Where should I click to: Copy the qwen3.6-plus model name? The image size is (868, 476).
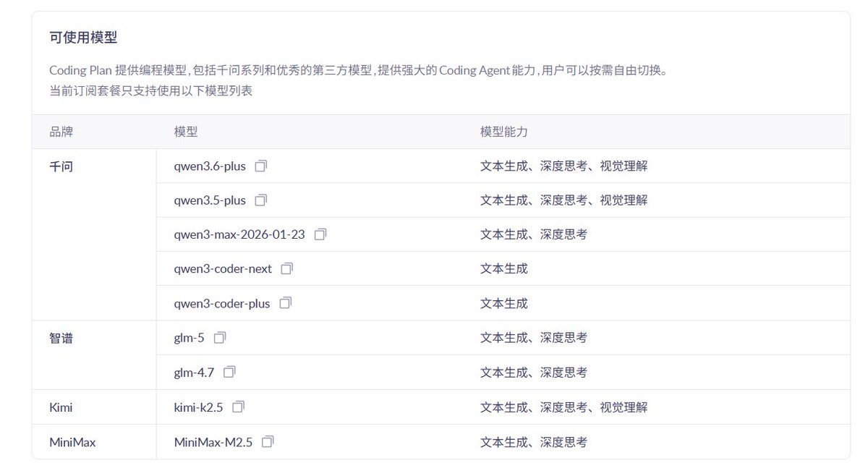(x=261, y=166)
